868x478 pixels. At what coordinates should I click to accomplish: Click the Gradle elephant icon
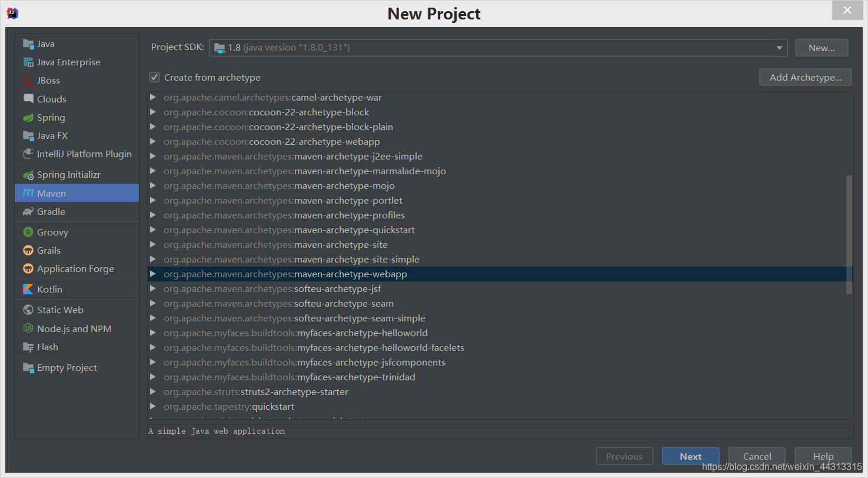click(28, 211)
